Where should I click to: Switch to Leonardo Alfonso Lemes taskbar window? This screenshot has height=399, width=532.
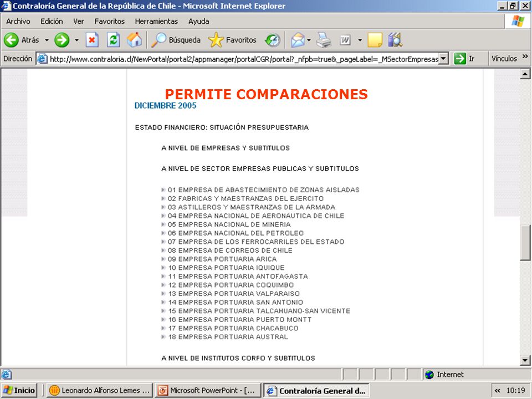100,391
